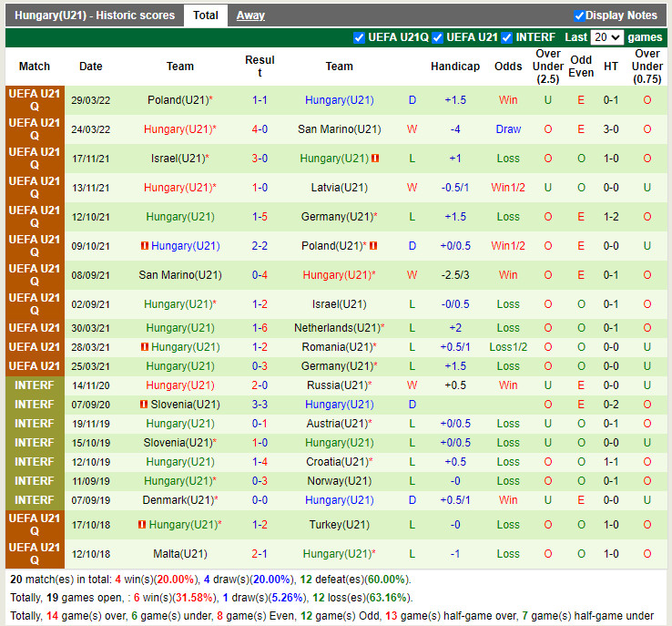Click red card icon next to Poland(U21) on 09/10/21
Viewport: 672px width, 626px height.
[x=375, y=246]
